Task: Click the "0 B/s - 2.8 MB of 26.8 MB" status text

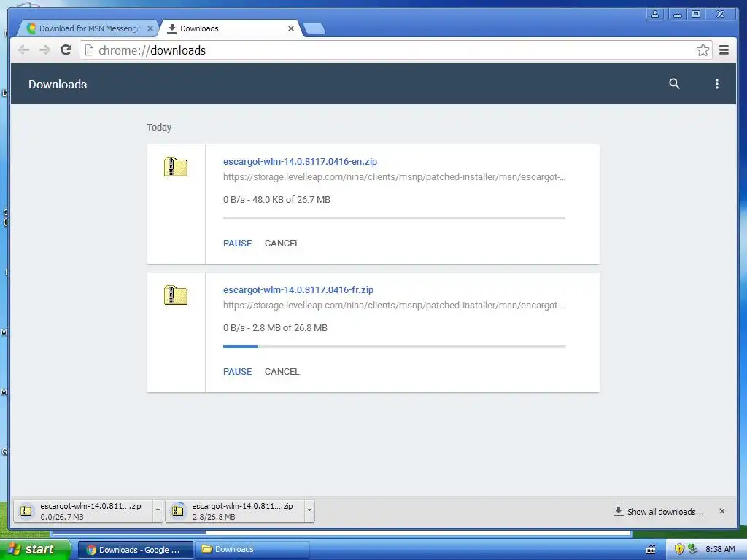Action: [275, 328]
